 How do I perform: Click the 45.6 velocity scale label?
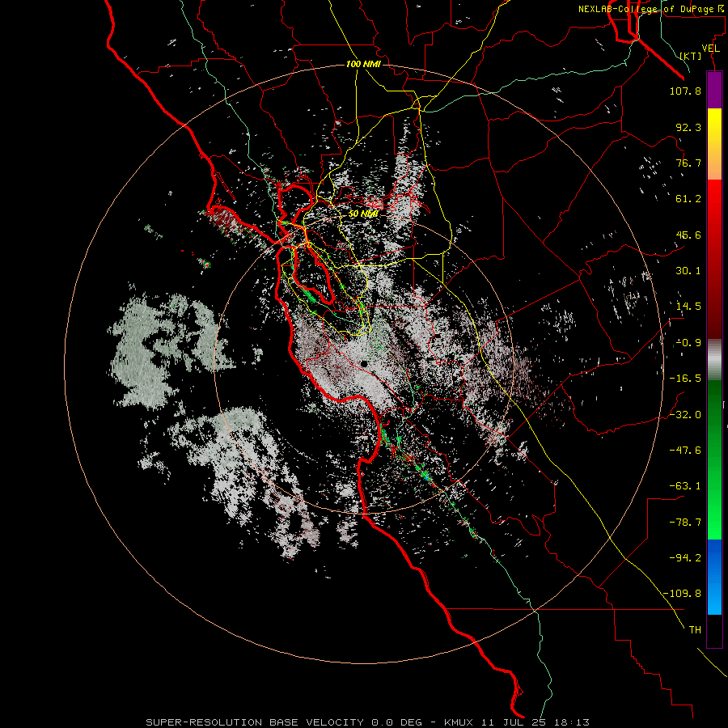(688, 235)
